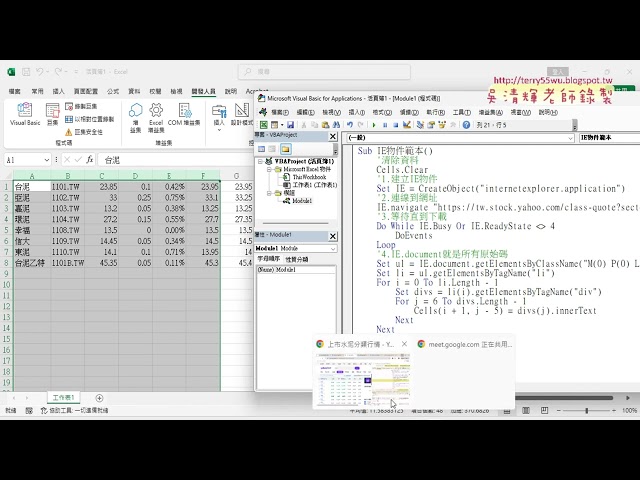This screenshot has height=480, width=640.
Task: Open VBA 偵錯(D) menu
Action: point(409,112)
